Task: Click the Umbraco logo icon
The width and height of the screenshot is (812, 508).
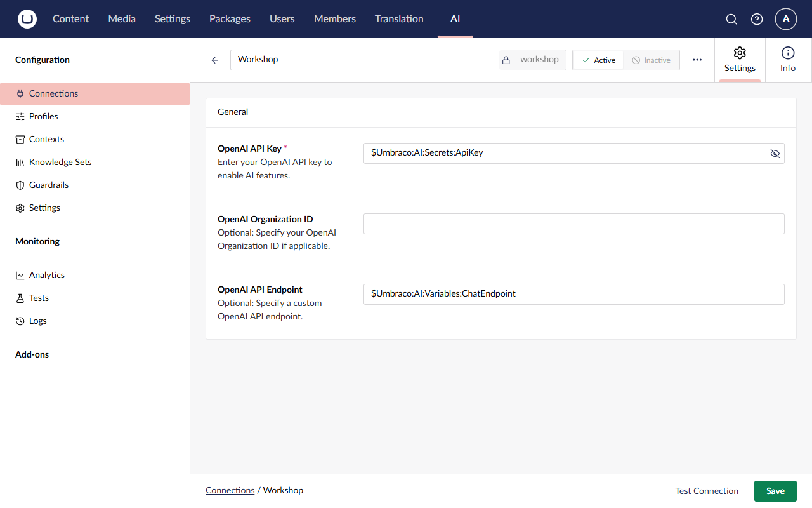Action: coord(27,19)
